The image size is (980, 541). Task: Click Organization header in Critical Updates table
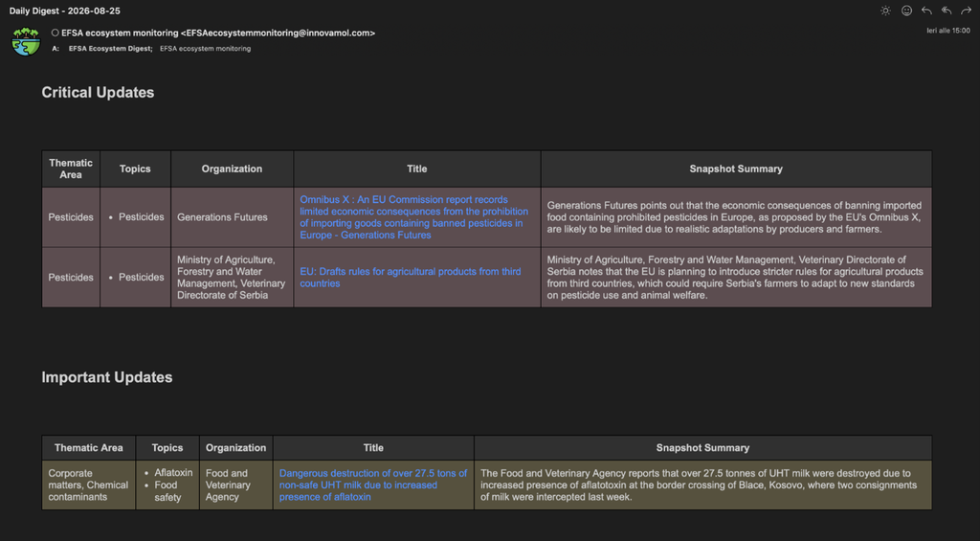coord(232,169)
